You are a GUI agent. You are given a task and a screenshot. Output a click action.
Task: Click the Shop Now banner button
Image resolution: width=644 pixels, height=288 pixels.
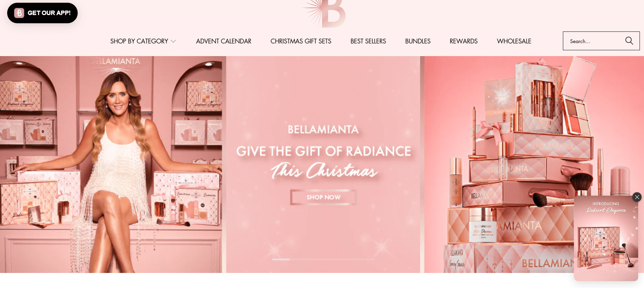[x=323, y=197]
